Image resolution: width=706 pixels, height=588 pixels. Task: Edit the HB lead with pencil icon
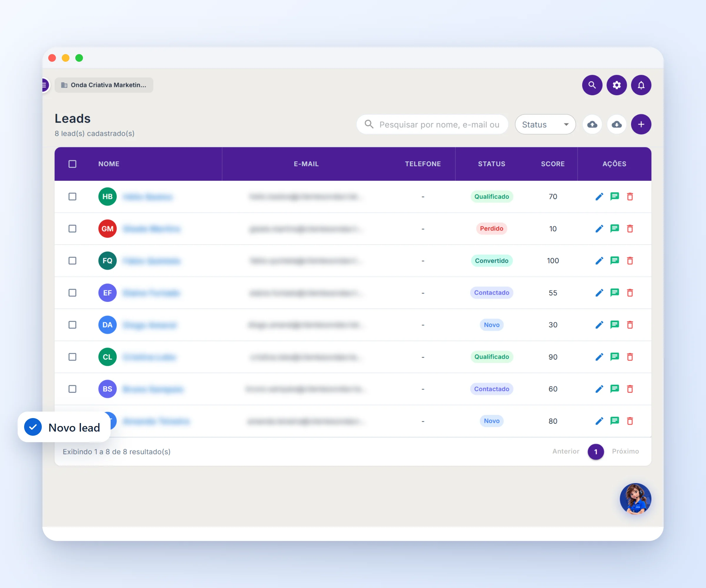pos(599,197)
